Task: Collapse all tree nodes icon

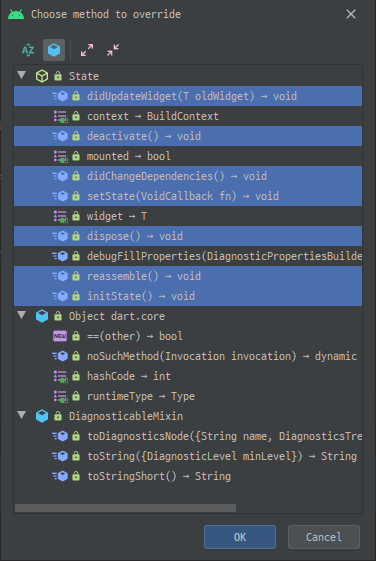Action: [x=113, y=50]
